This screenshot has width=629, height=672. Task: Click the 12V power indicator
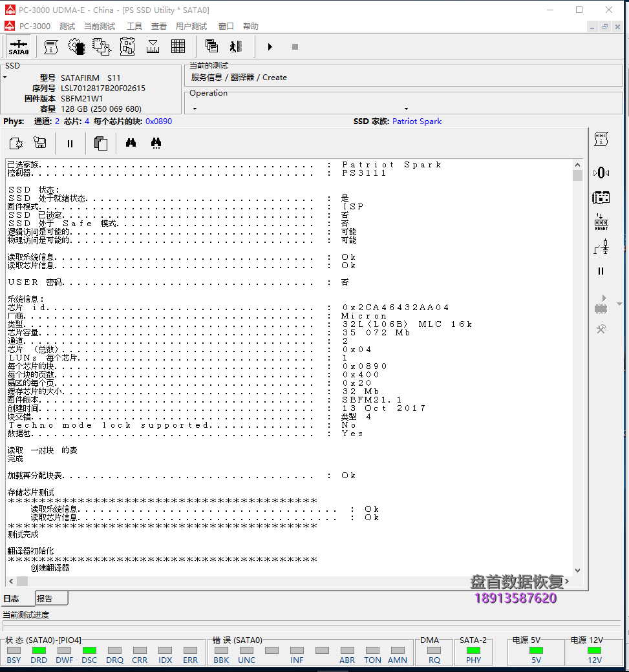click(594, 651)
